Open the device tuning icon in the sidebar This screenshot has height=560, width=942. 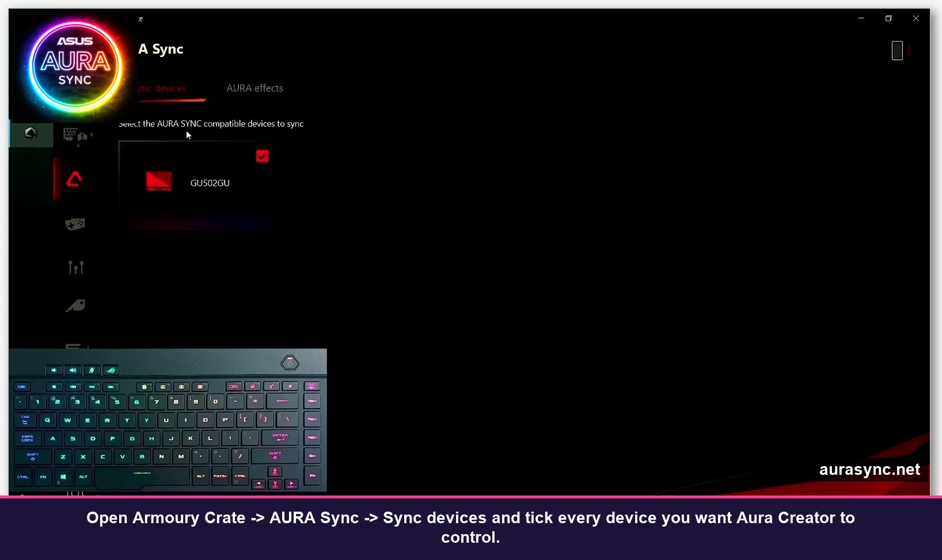[x=75, y=267]
